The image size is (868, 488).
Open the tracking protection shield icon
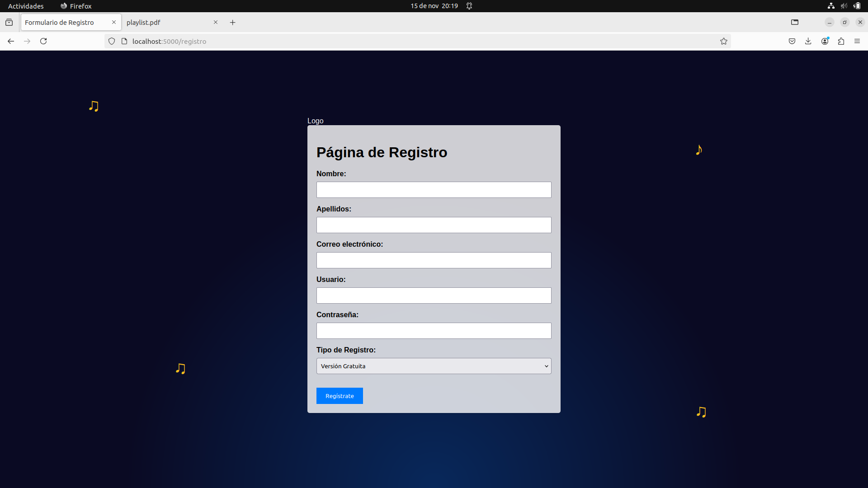pos(112,41)
